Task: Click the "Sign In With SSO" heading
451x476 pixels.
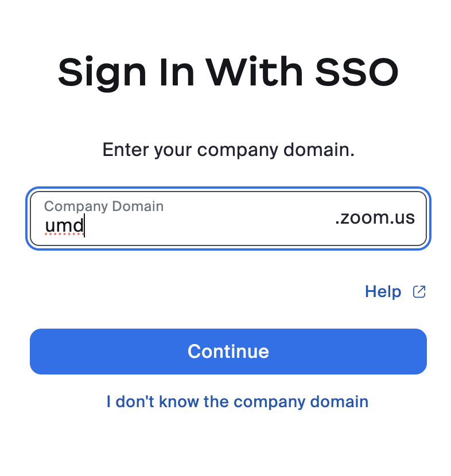Action: pyautogui.click(x=228, y=73)
